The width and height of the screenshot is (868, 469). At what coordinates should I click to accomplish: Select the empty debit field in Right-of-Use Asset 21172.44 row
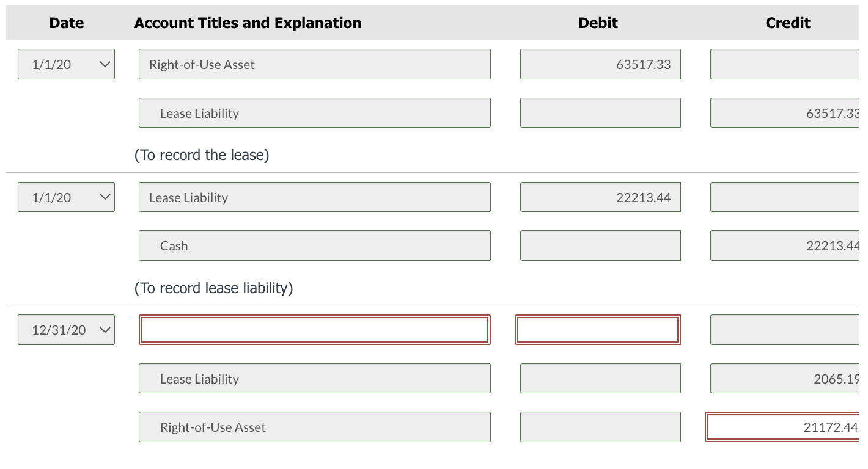click(x=600, y=427)
